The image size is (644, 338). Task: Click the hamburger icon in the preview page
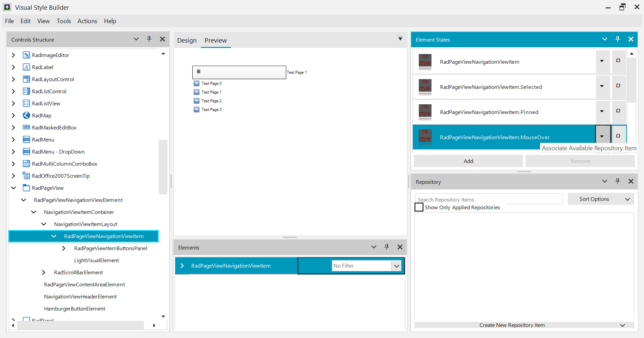point(199,71)
